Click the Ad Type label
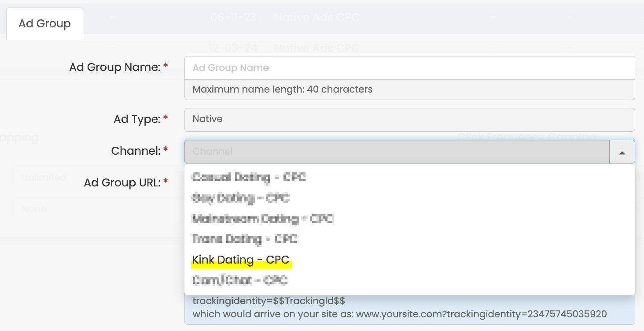The image size is (644, 331). [136, 119]
